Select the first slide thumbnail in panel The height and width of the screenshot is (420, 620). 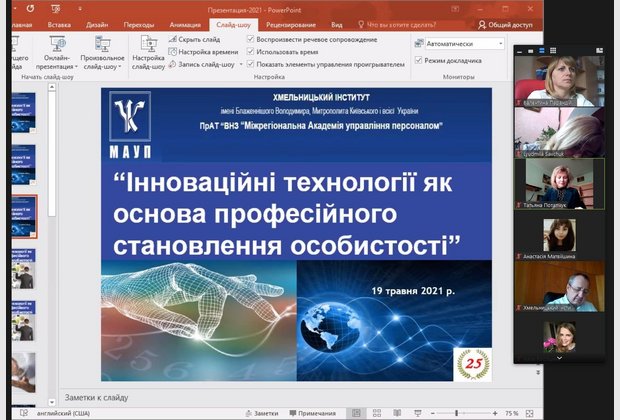coord(23,112)
